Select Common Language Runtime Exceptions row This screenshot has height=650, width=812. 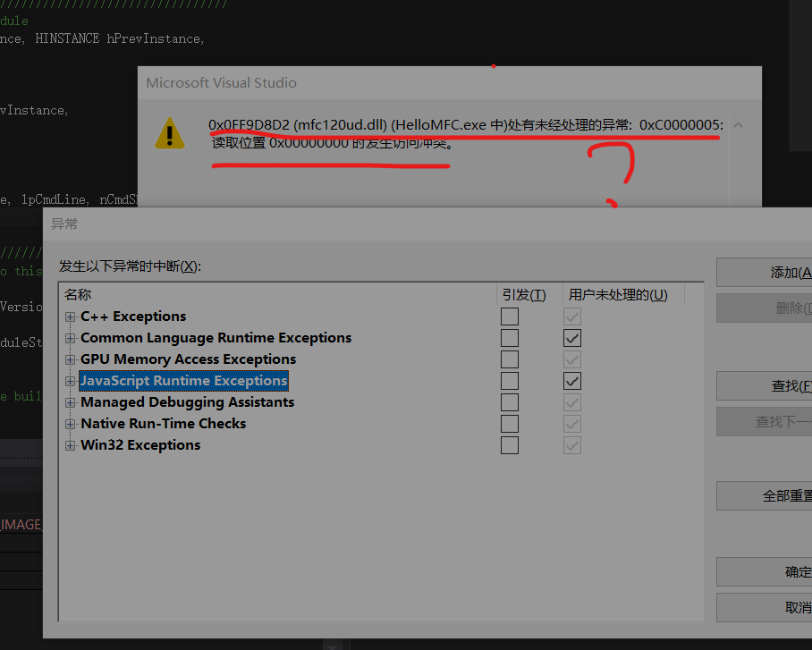216,338
